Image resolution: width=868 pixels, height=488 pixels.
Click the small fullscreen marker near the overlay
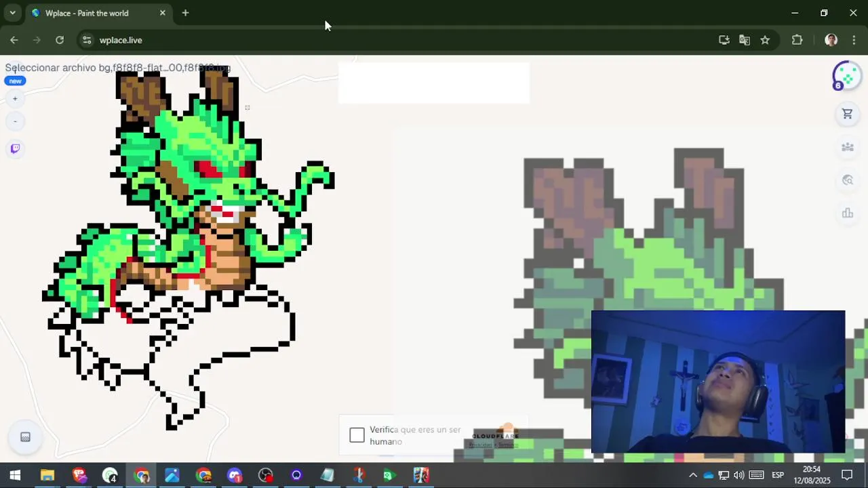tap(248, 107)
